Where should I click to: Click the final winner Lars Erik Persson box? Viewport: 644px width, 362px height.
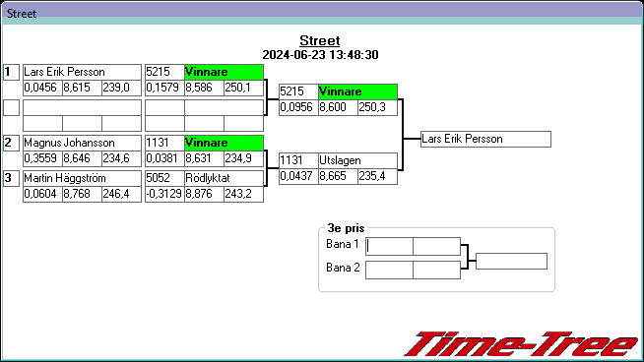pyautogui.click(x=485, y=139)
